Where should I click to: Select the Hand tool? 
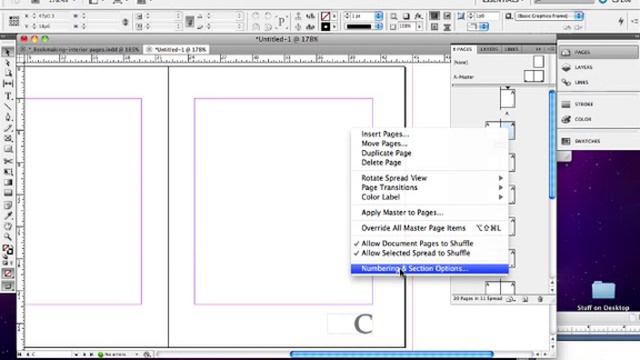point(7,226)
